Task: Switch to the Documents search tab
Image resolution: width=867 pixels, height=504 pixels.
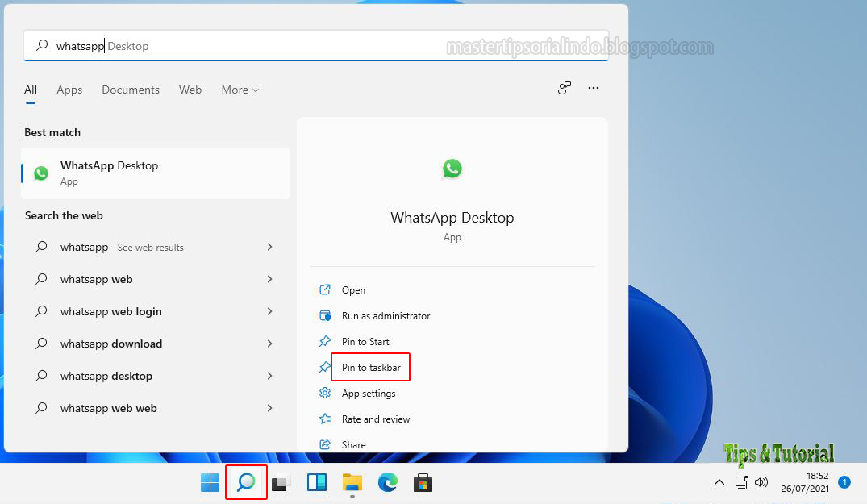Action: (x=130, y=90)
